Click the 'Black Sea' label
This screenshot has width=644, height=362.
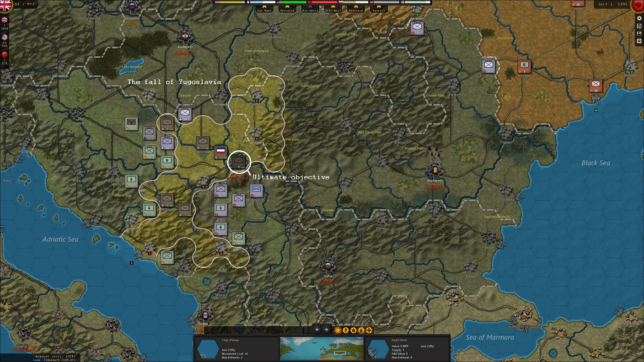[x=596, y=163]
